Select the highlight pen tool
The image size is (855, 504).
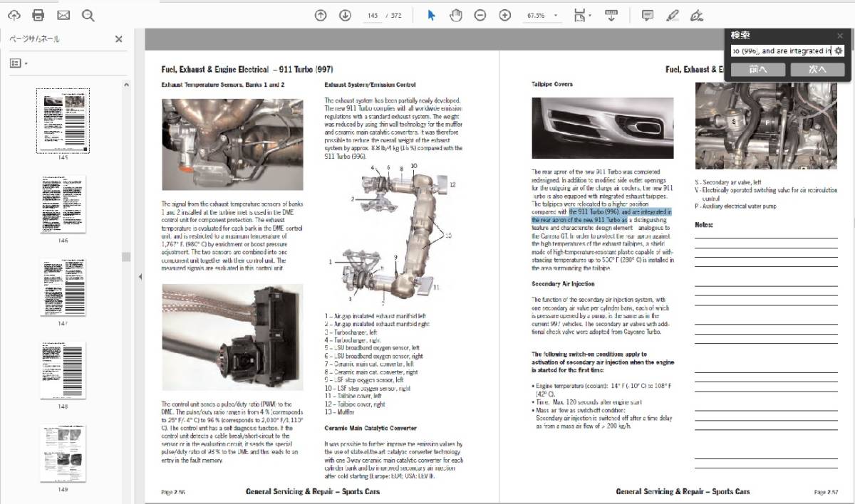(672, 15)
